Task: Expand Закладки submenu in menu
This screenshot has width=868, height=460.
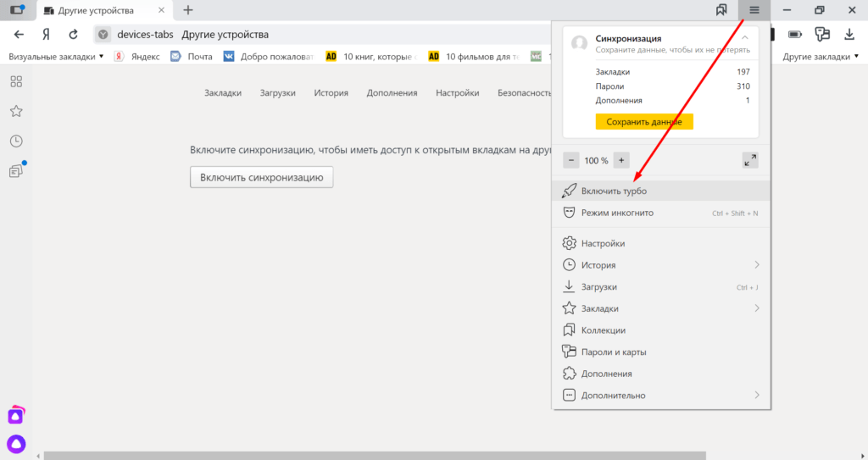Action: [756, 308]
